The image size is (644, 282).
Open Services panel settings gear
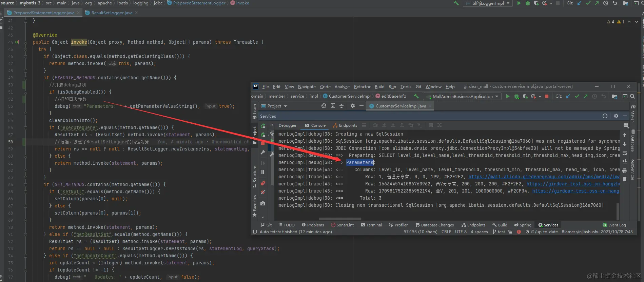point(616,116)
